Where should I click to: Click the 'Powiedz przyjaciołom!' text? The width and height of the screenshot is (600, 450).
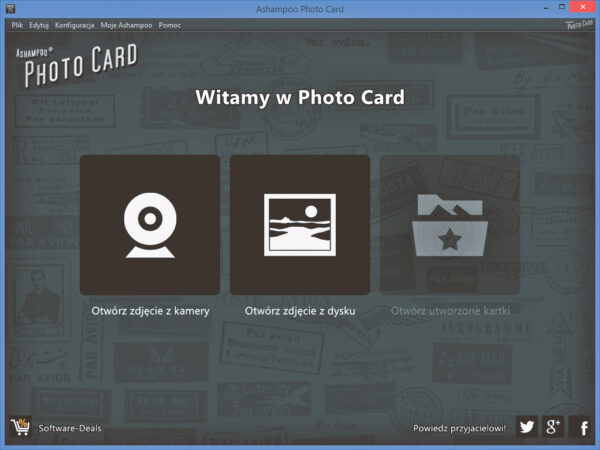(460, 428)
